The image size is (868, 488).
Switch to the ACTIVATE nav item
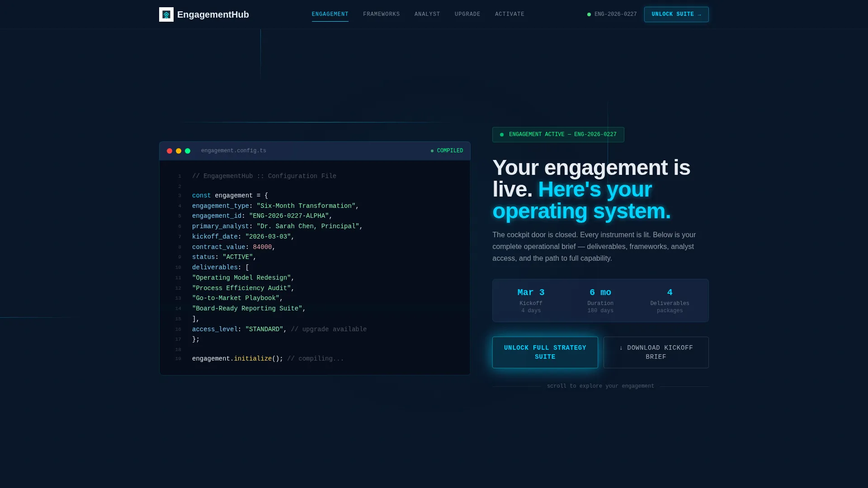point(509,14)
